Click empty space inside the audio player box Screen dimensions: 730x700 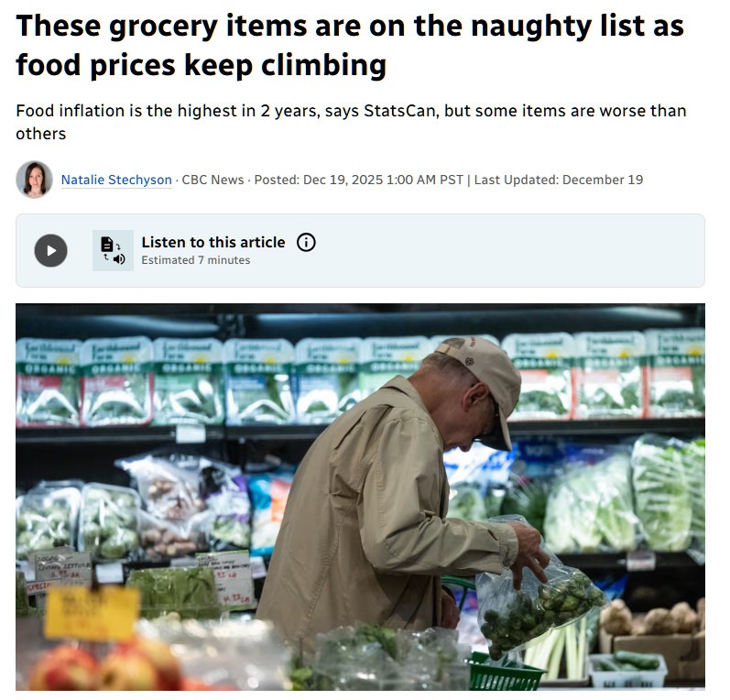(512, 250)
